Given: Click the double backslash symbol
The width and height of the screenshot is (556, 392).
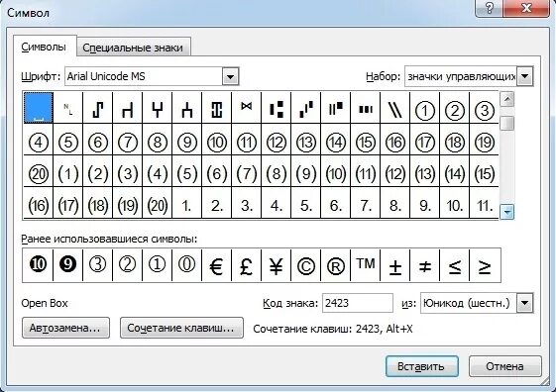Looking at the screenshot, I should (x=394, y=108).
